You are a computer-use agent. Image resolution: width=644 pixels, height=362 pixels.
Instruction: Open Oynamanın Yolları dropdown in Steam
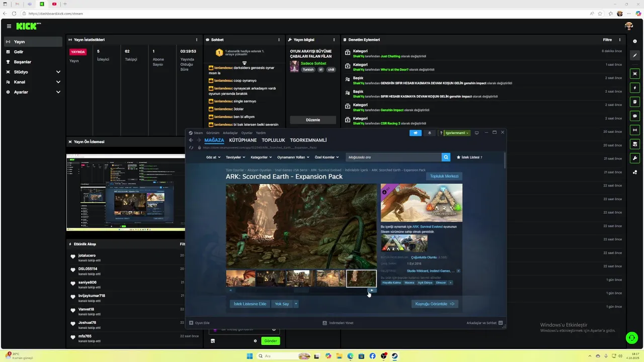(293, 157)
